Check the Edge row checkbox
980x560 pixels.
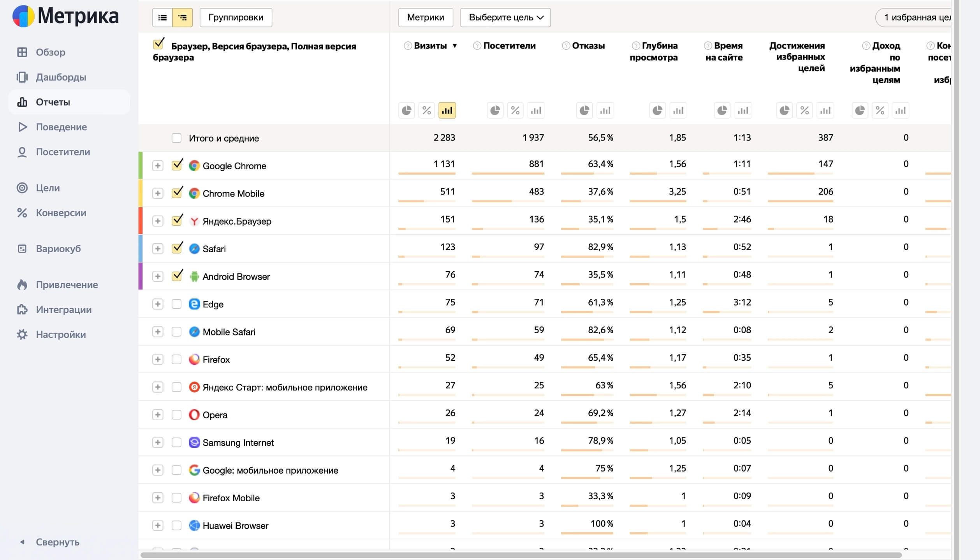[x=176, y=304]
